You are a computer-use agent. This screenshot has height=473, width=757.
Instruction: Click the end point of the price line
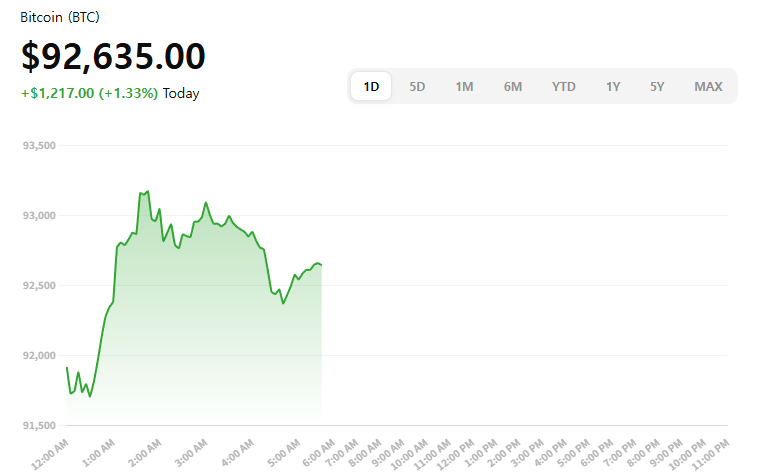click(321, 264)
